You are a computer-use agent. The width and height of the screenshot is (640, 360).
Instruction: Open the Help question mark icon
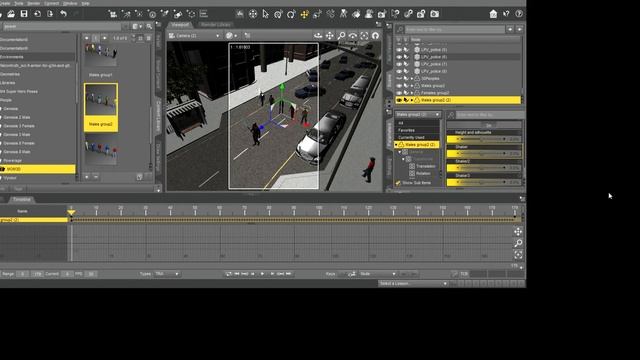[519, 14]
